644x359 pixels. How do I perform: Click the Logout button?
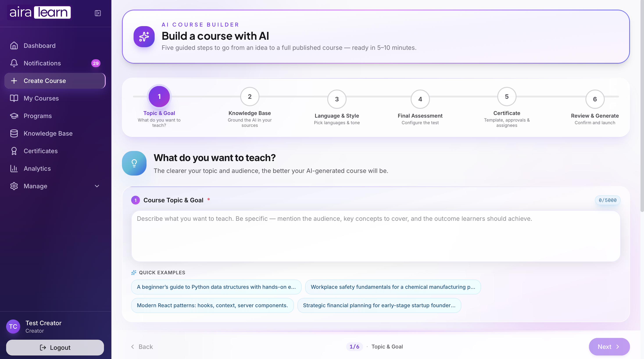tap(55, 348)
